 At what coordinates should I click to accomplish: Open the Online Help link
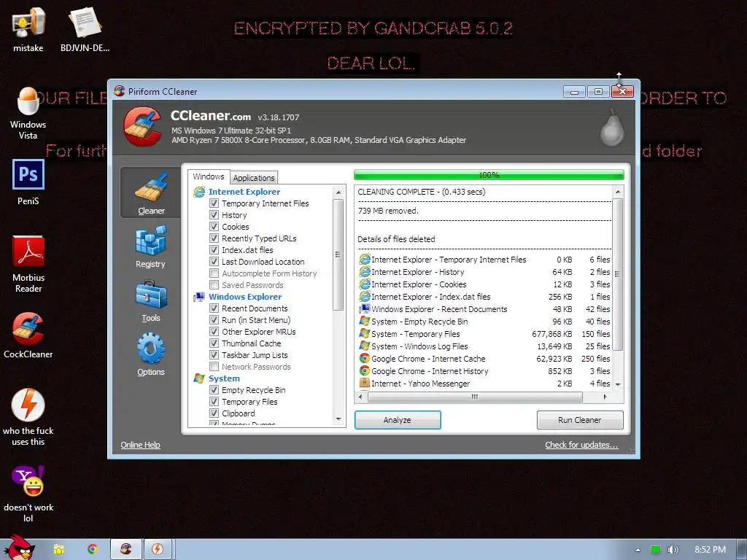click(x=141, y=445)
